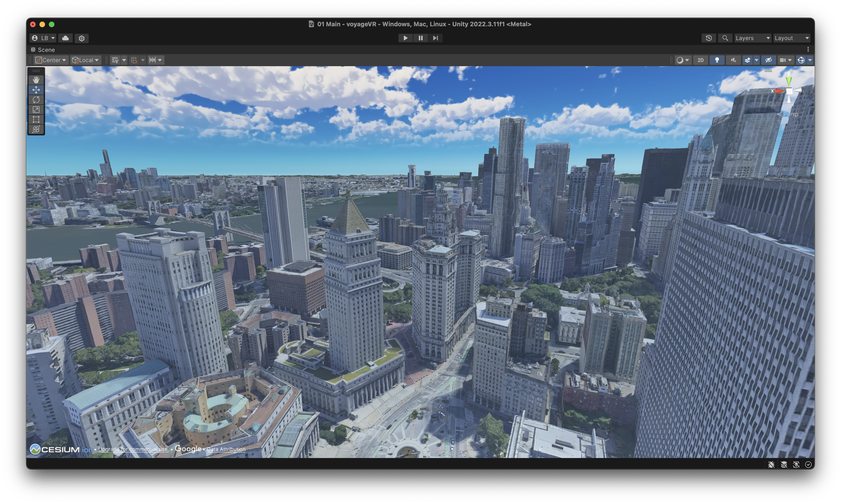Select the Rotate tool
The width and height of the screenshot is (841, 504).
(36, 99)
